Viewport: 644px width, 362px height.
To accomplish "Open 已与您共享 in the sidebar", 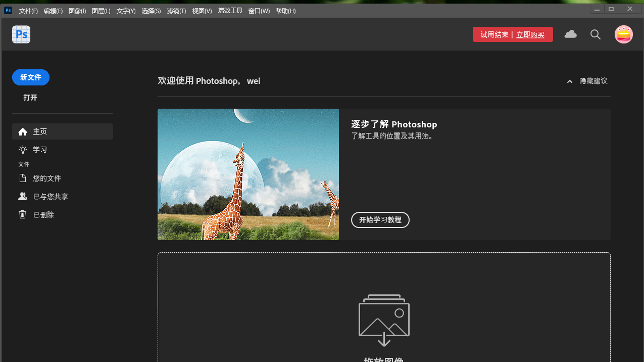I will tap(63, 197).
